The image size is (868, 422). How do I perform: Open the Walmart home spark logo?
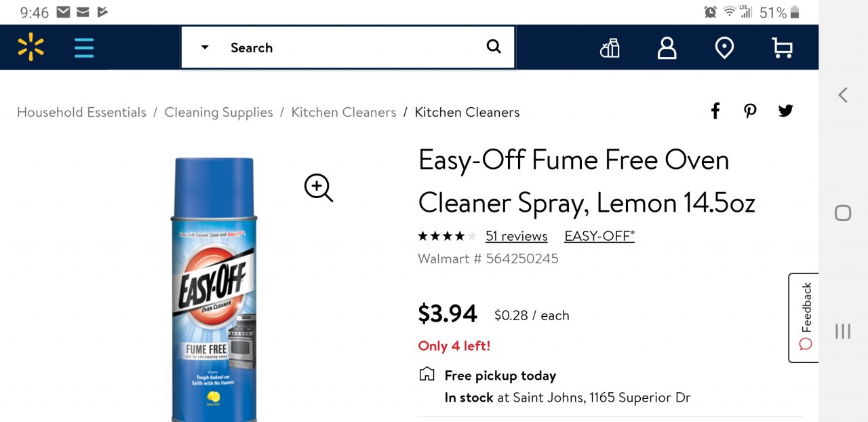(31, 47)
